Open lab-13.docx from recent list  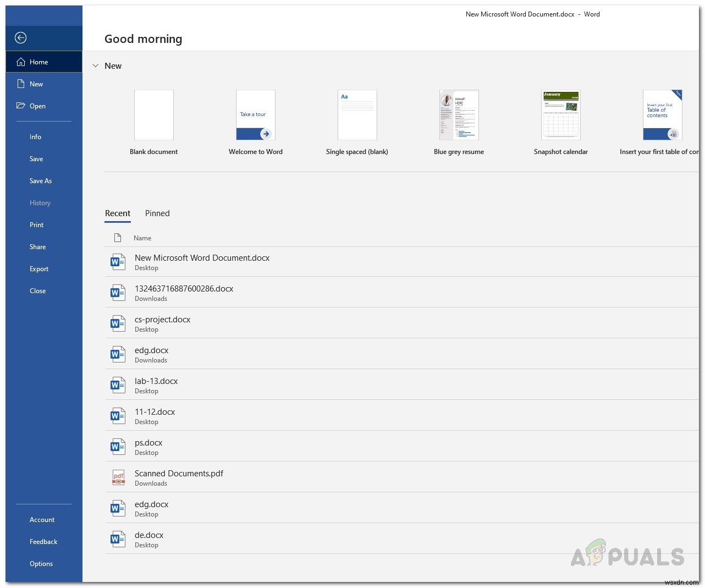coord(401,385)
